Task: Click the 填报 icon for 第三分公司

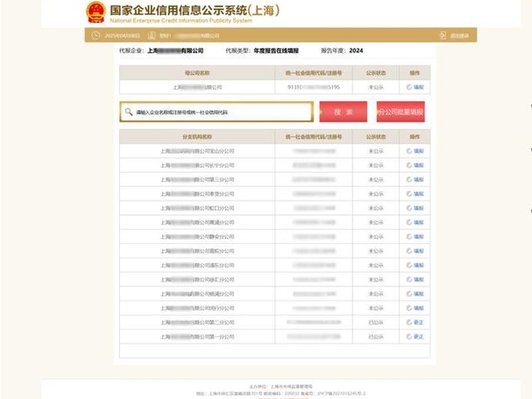Action: click(409, 180)
